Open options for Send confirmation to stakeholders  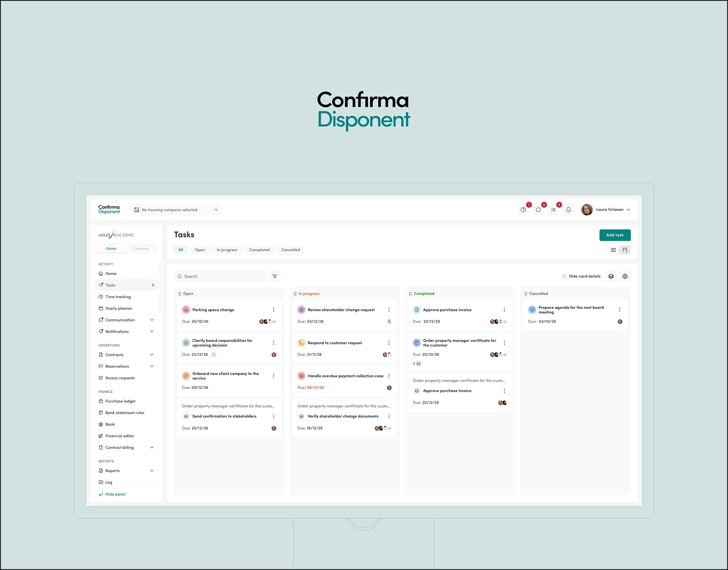273,416
